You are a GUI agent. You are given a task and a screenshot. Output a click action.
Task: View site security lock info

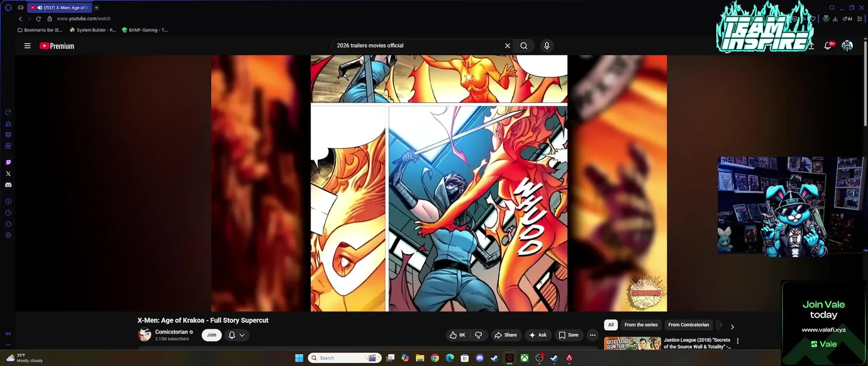click(x=49, y=19)
